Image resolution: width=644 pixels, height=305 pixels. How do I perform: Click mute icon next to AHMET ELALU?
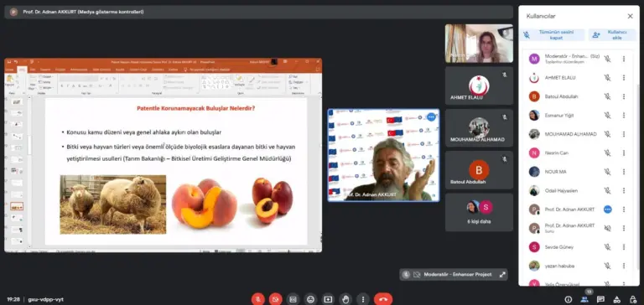(x=607, y=78)
